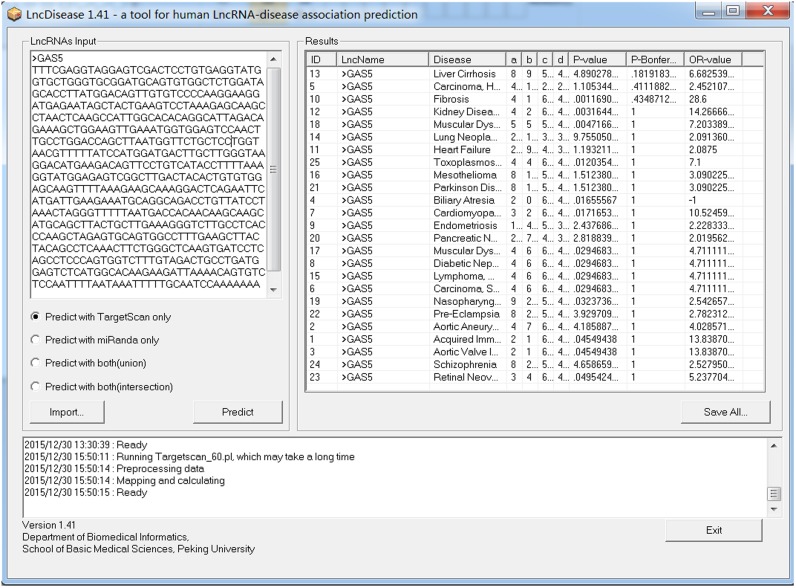Click the Disease column header
Screen dimensions: 796x588
click(465, 60)
